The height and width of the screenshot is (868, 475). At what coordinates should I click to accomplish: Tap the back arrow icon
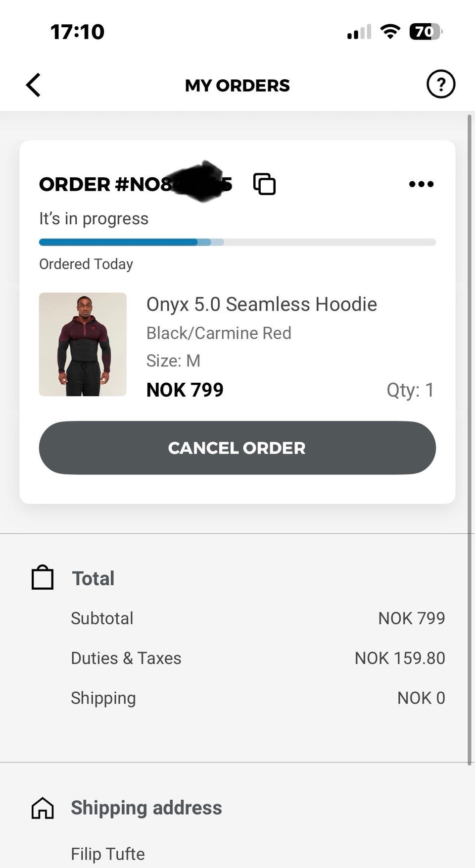[x=33, y=85]
